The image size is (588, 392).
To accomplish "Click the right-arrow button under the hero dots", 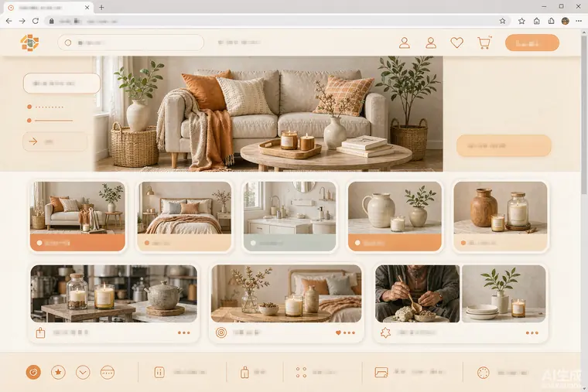I will tap(55, 141).
